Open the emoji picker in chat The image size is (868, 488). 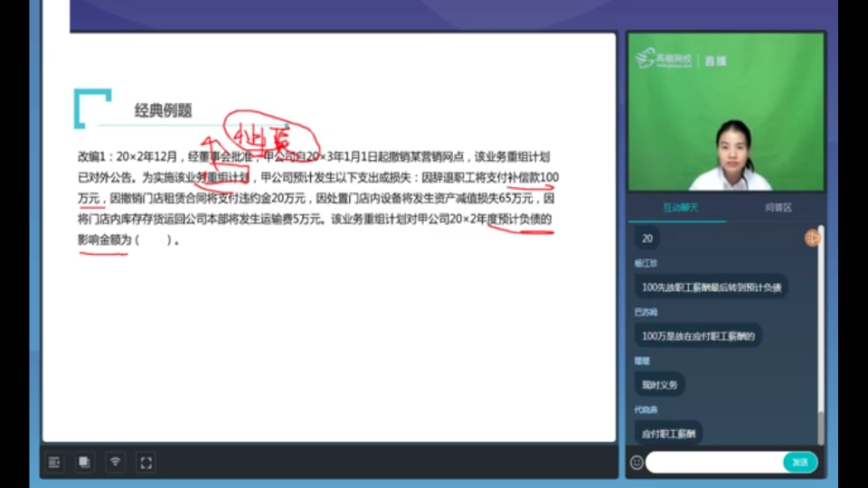pos(637,462)
